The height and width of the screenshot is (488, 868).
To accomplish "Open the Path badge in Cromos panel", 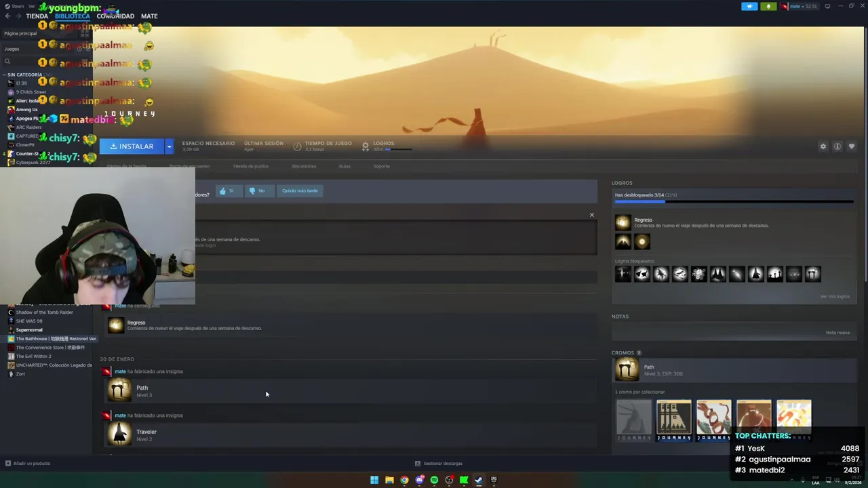I will pyautogui.click(x=627, y=370).
